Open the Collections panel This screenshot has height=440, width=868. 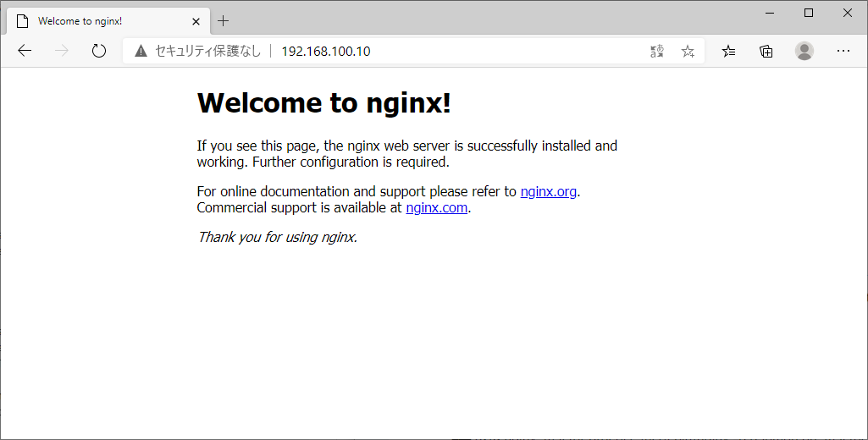pyautogui.click(x=766, y=52)
